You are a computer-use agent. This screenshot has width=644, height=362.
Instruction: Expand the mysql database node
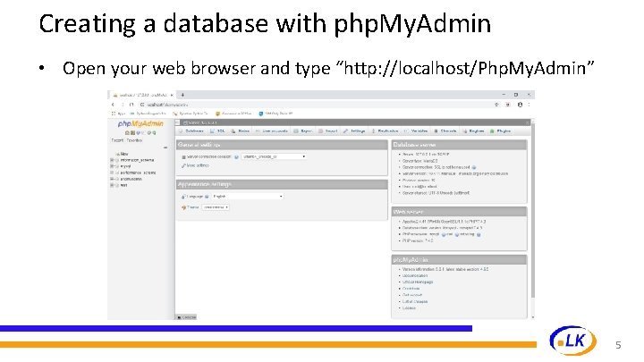pyautogui.click(x=112, y=166)
